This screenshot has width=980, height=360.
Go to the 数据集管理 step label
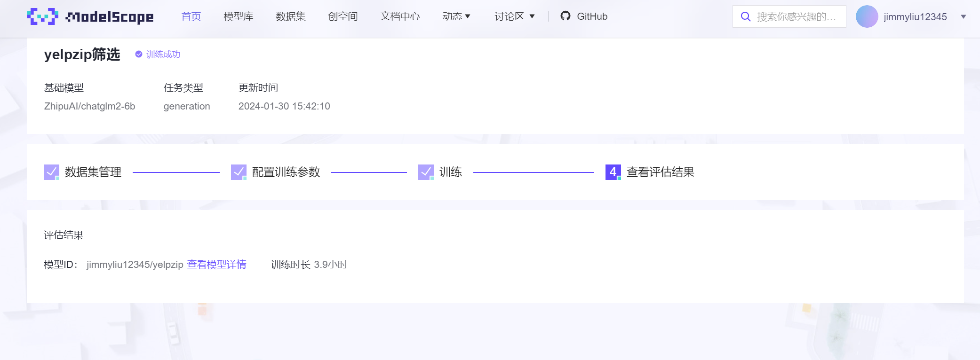[93, 172]
